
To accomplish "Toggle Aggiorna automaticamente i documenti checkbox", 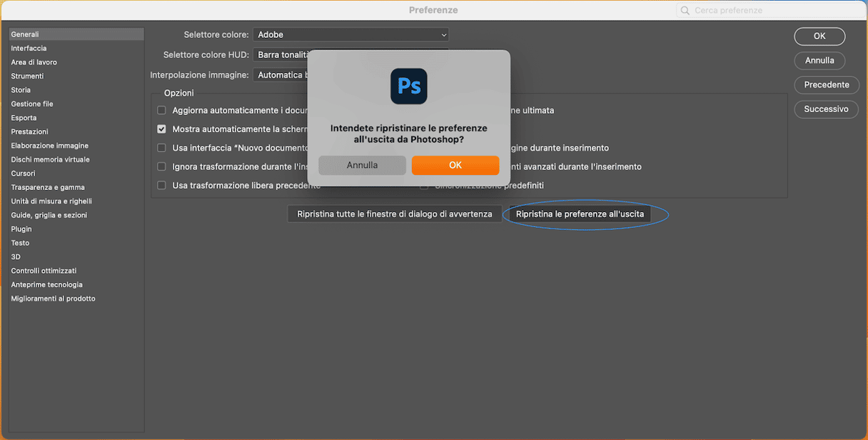I will [x=161, y=111].
